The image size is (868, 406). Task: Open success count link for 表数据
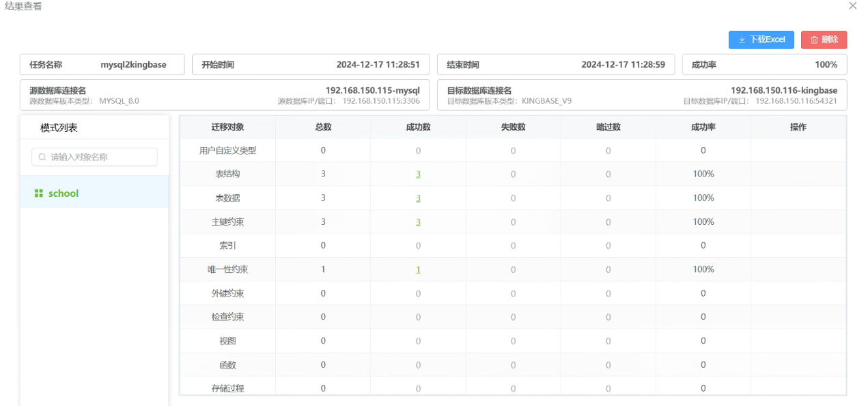[x=418, y=198]
